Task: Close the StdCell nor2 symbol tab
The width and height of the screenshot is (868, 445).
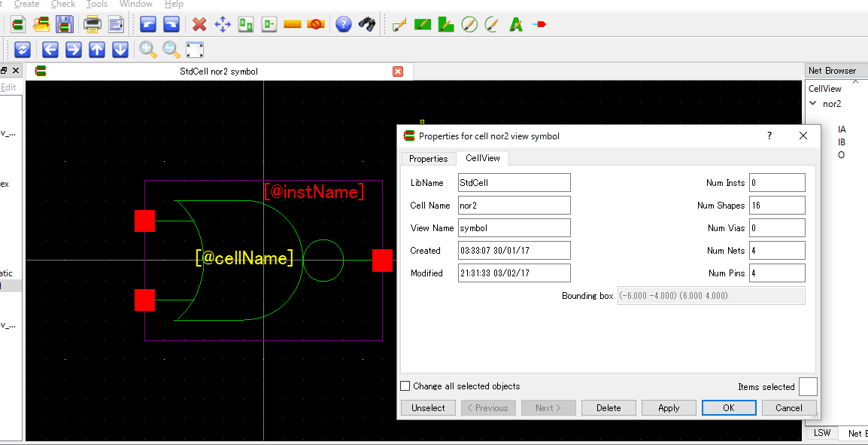Action: coord(397,72)
